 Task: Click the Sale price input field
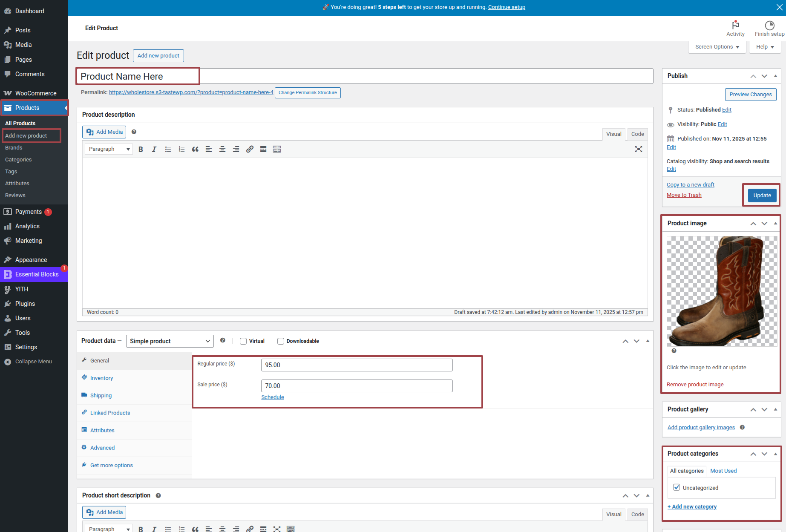pyautogui.click(x=357, y=386)
